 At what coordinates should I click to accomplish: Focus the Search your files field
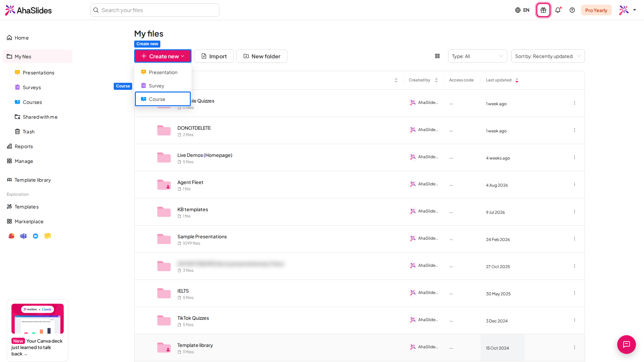click(x=155, y=10)
